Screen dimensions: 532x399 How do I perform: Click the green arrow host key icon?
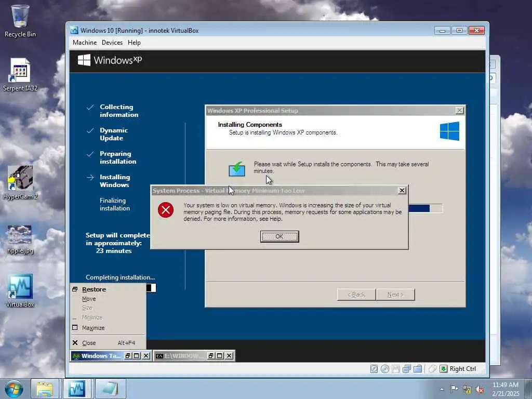[x=444, y=369]
